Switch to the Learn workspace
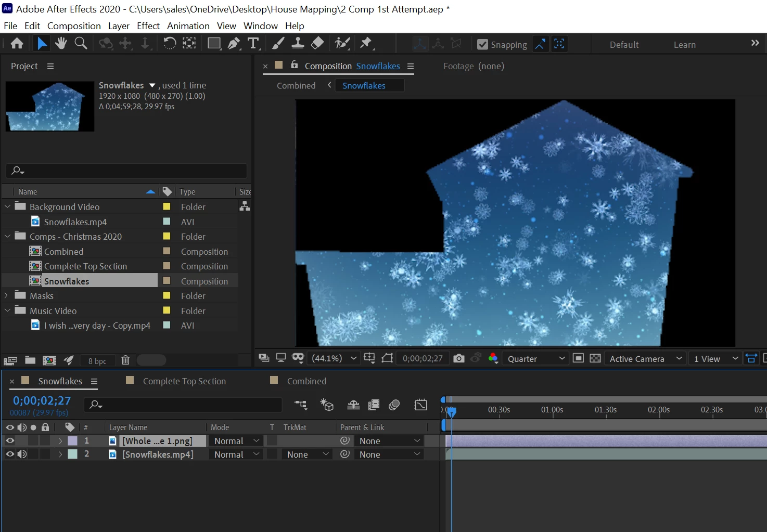Image resolution: width=767 pixels, height=532 pixels. click(684, 45)
